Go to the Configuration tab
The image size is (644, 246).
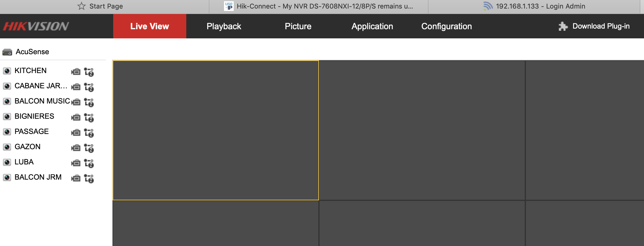[446, 26]
